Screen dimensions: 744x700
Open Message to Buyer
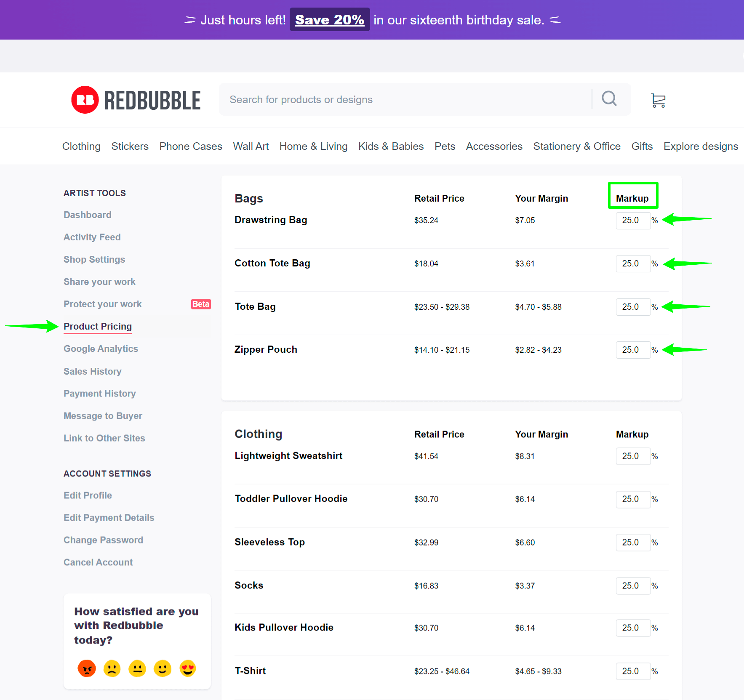[x=103, y=416]
